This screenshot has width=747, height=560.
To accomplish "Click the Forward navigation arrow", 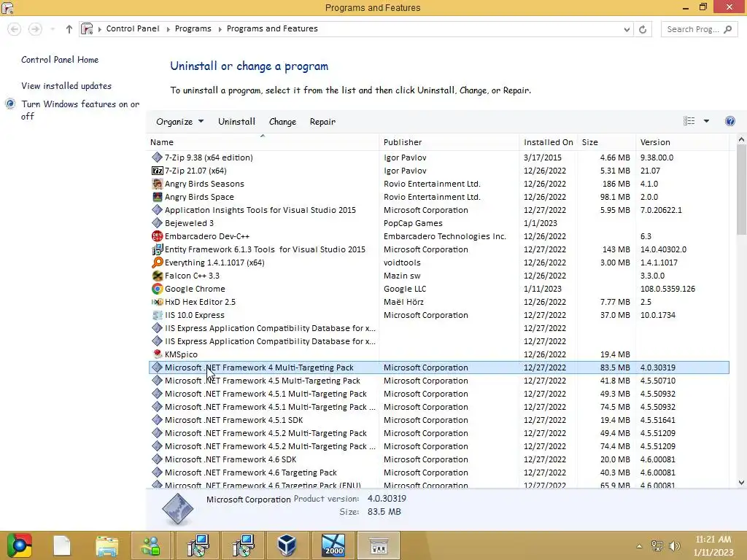I will (x=35, y=29).
